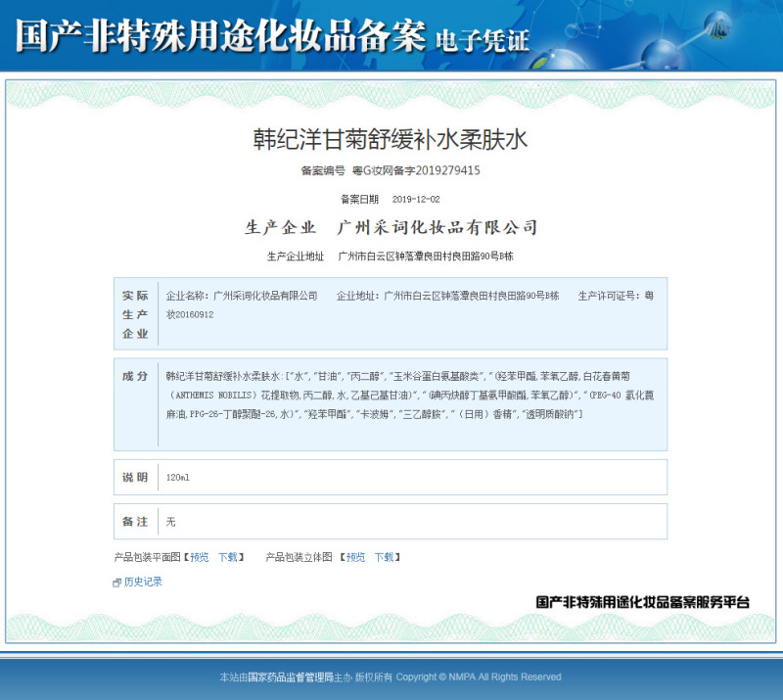Viewport: 783px width, 700px height.
Task: Click 生产企业地址 address line text
Action: 426,257
